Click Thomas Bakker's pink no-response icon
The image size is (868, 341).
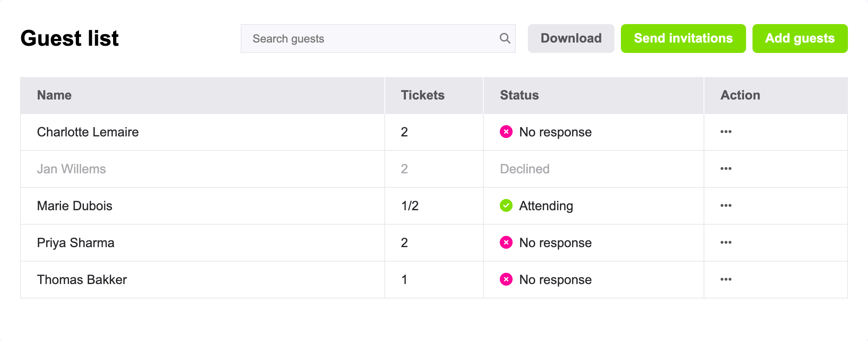click(x=506, y=279)
